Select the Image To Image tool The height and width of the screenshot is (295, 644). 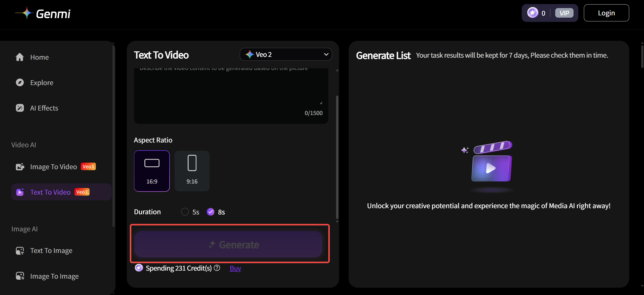54,276
